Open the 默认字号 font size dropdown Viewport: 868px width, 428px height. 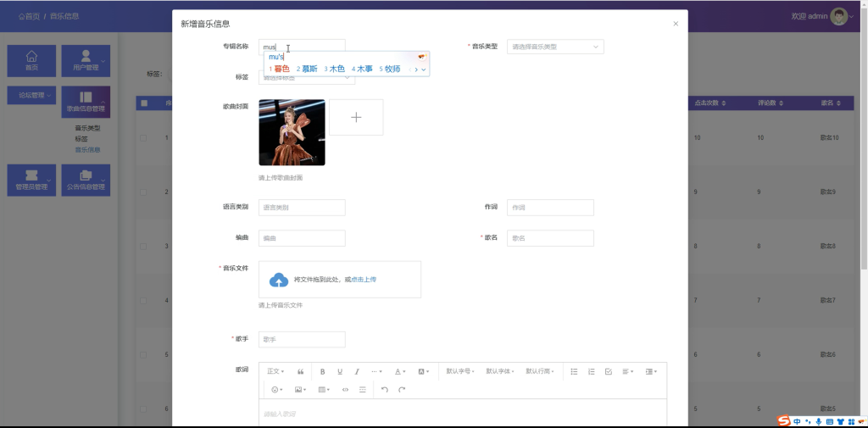tap(460, 371)
